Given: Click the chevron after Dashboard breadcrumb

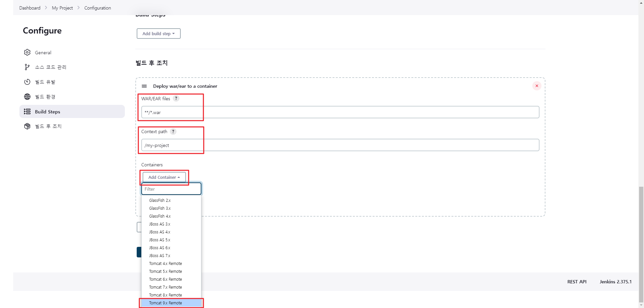Looking at the screenshot, I should pyautogui.click(x=46, y=8).
